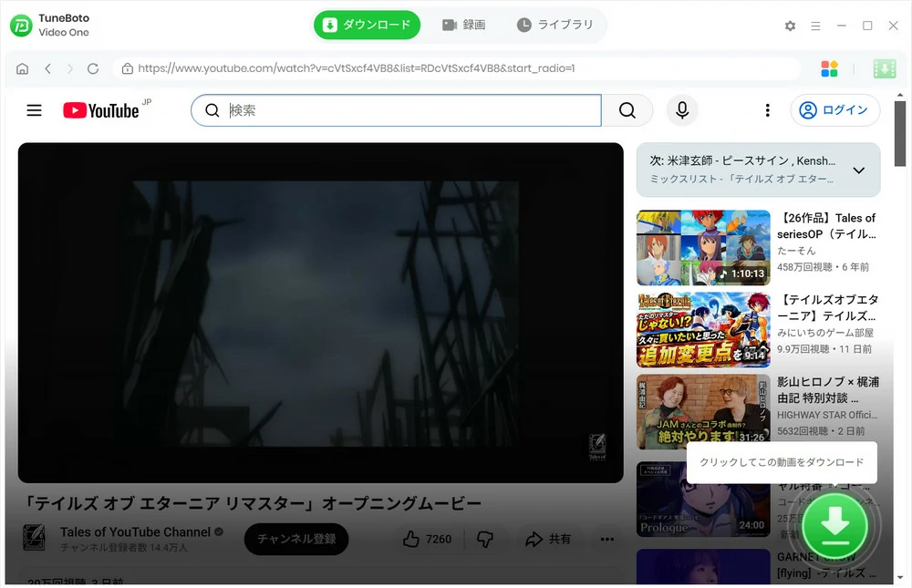
Task: Click the green download toolbar icon
Action: pos(885,68)
